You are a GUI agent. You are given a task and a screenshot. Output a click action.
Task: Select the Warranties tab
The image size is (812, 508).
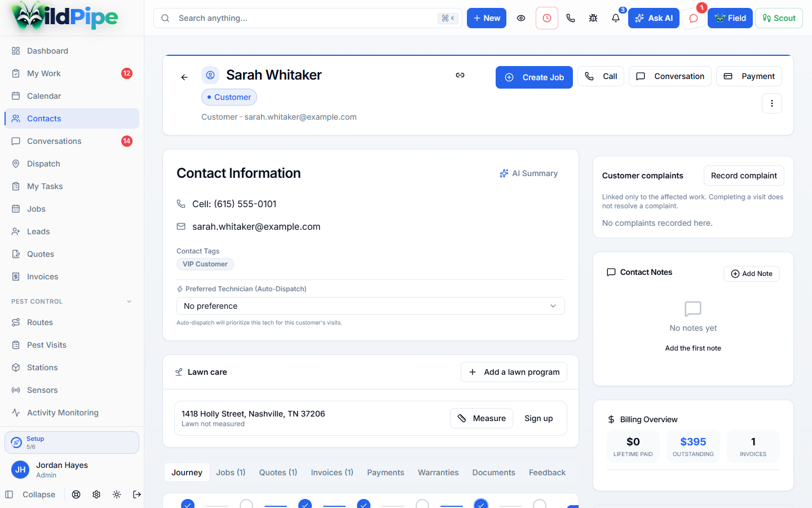(438, 472)
